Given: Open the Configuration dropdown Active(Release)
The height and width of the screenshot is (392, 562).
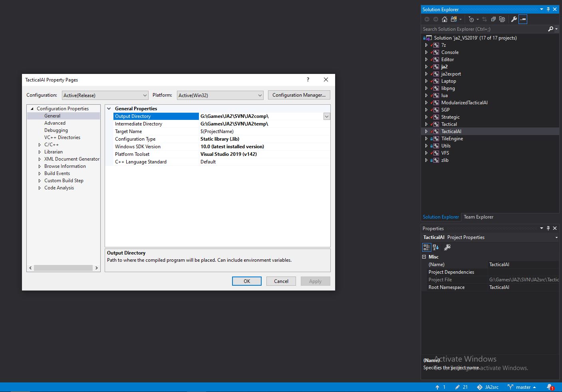Looking at the screenshot, I should (x=105, y=95).
